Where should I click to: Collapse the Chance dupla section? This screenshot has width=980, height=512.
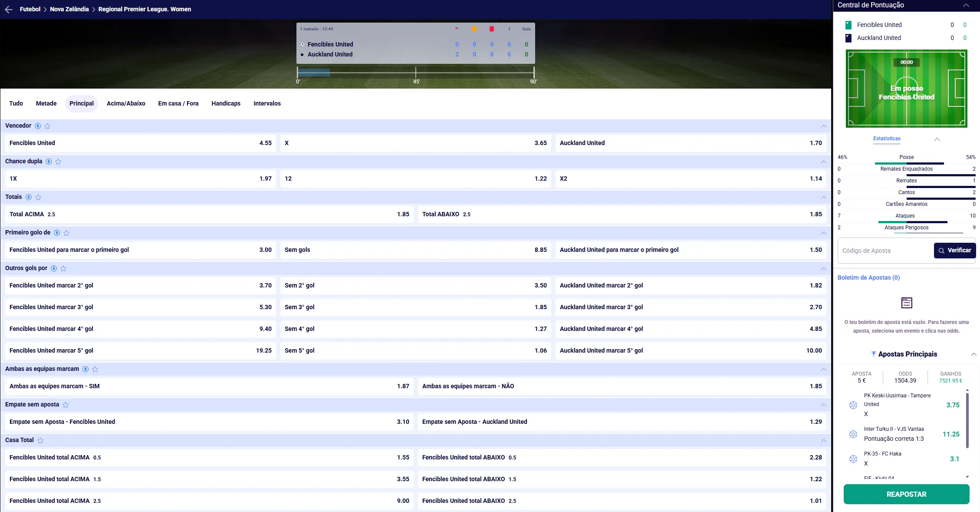[x=823, y=162]
